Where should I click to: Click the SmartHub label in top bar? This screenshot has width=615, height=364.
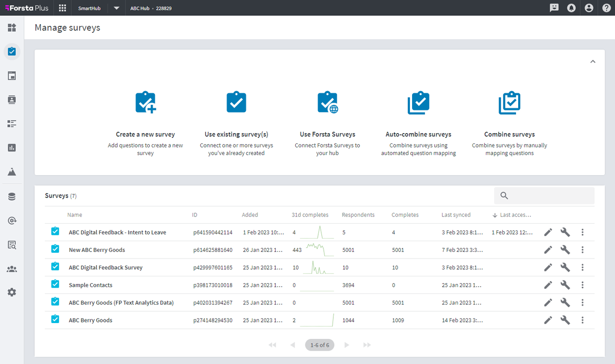(90, 8)
